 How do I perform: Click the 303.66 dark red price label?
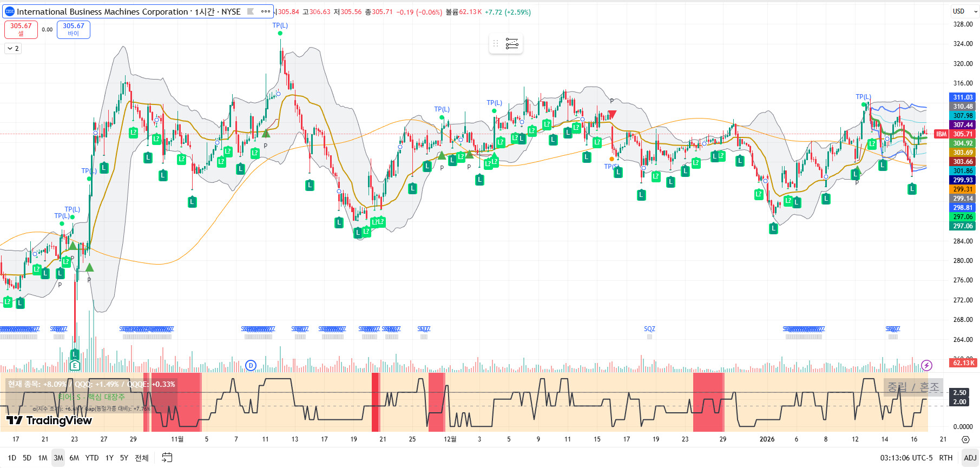963,162
